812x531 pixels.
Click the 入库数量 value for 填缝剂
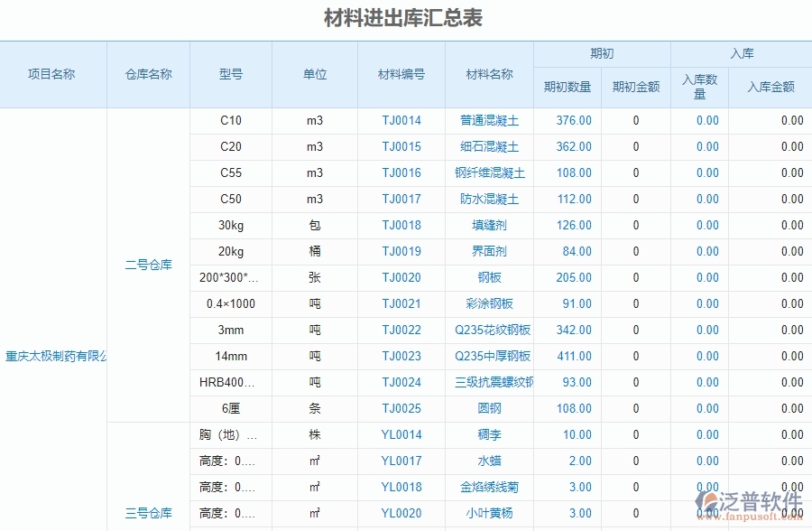706,225
